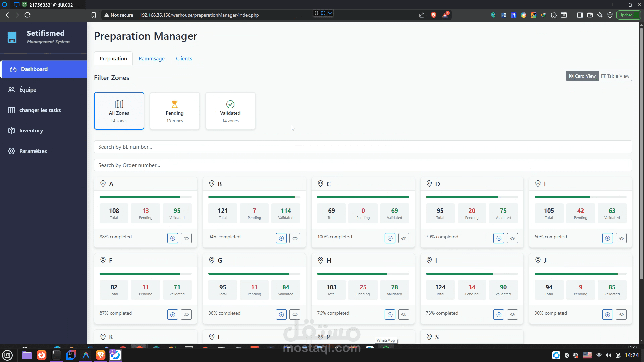Click the plus icon on zone E card
The image size is (644, 362).
click(x=607, y=238)
